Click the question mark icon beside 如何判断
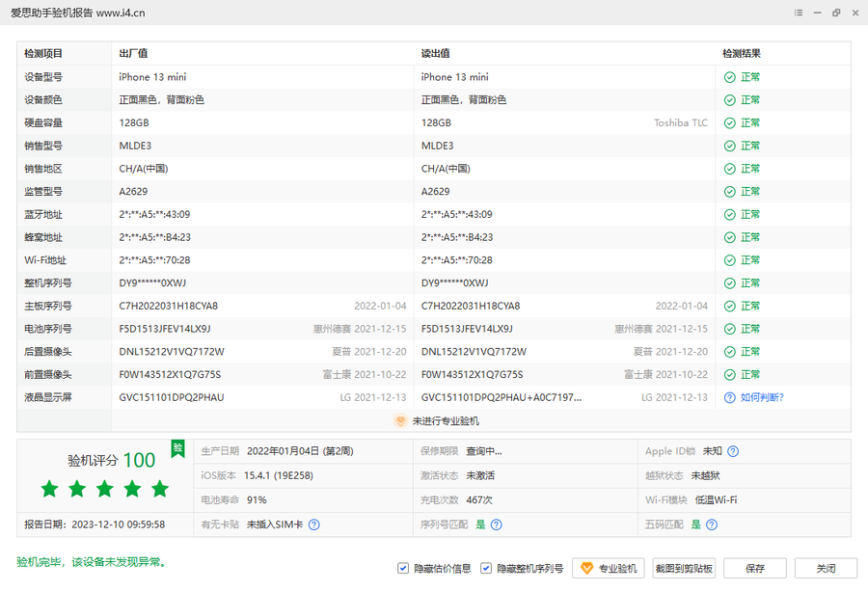The width and height of the screenshot is (868, 591). tap(730, 398)
